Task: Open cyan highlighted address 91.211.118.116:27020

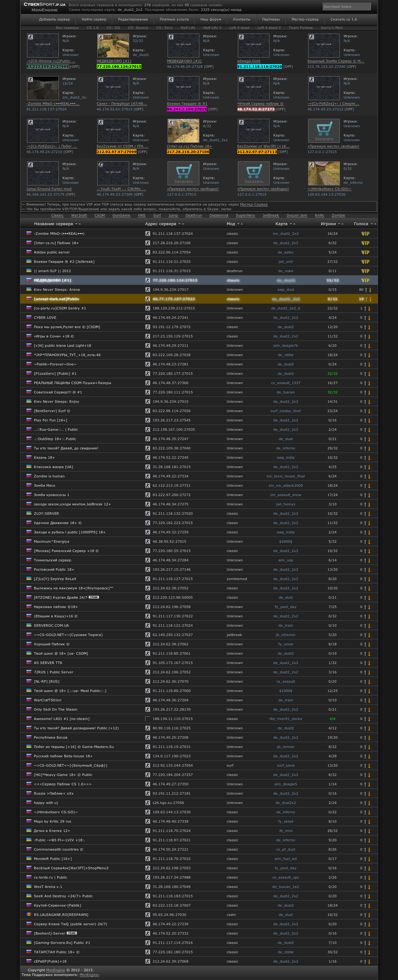Action: point(260,67)
